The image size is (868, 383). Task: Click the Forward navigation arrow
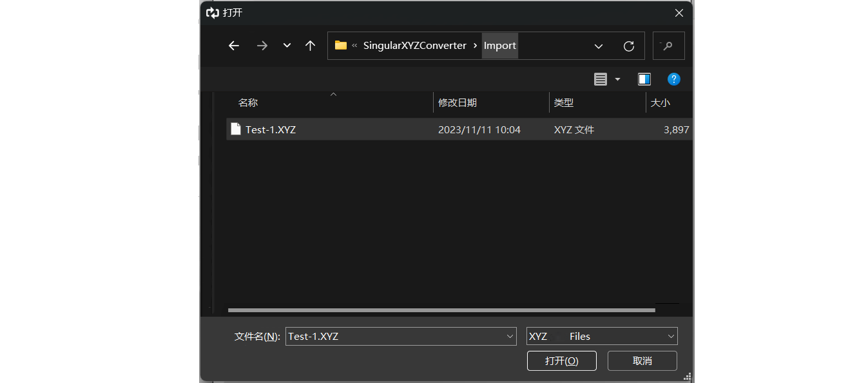pos(262,46)
